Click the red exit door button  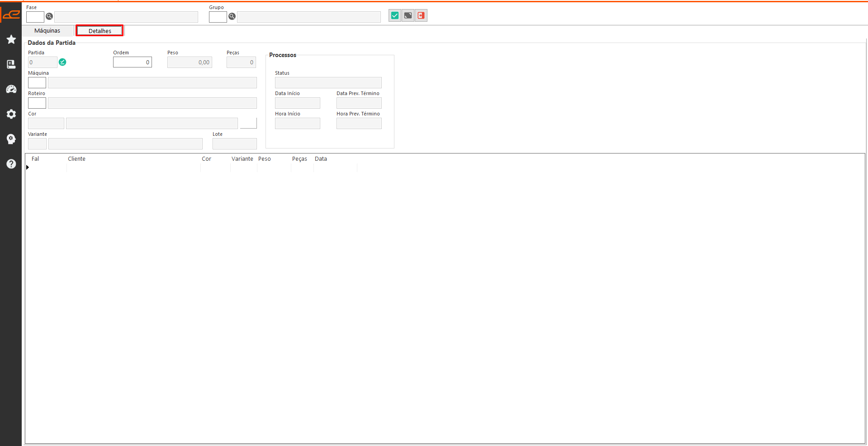(x=421, y=16)
